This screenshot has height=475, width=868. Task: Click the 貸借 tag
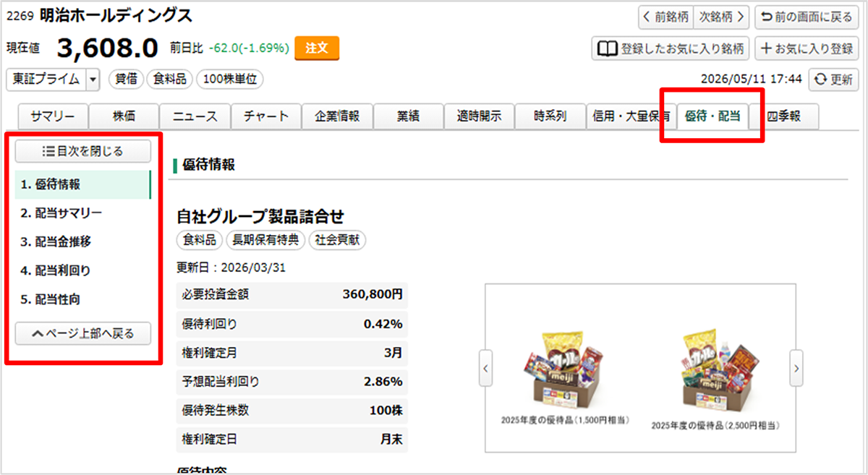pyautogui.click(x=127, y=80)
